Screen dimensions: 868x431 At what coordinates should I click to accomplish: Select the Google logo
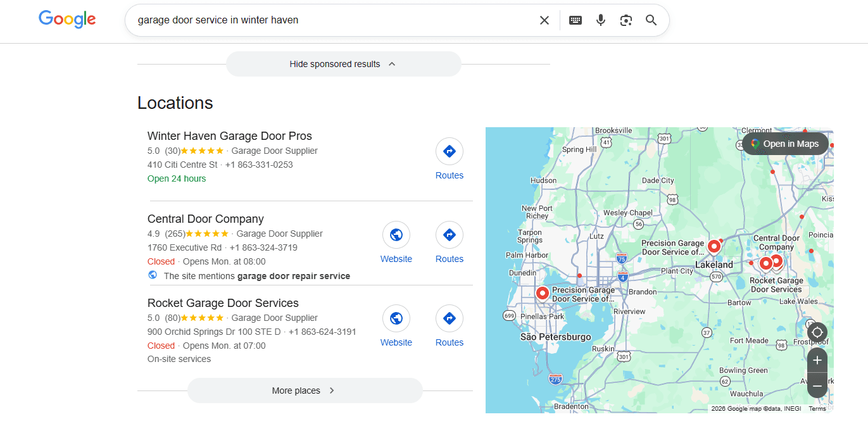[67, 19]
